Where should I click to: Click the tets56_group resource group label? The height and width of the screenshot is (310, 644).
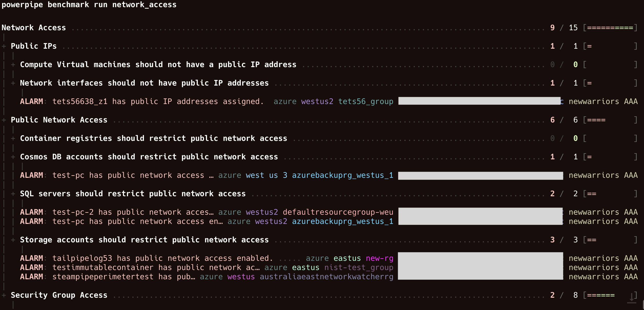tap(366, 101)
